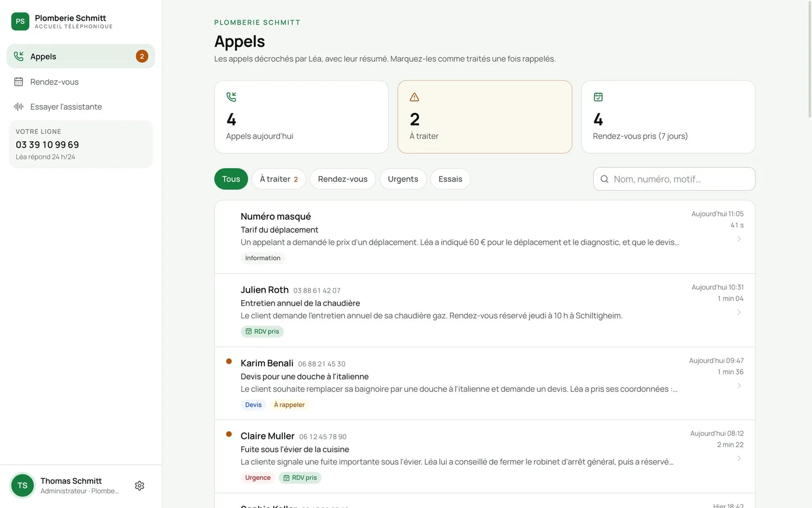Click the orange 2 badge on sidebar Appels
Viewport: 812px width, 508px height.
click(x=142, y=56)
